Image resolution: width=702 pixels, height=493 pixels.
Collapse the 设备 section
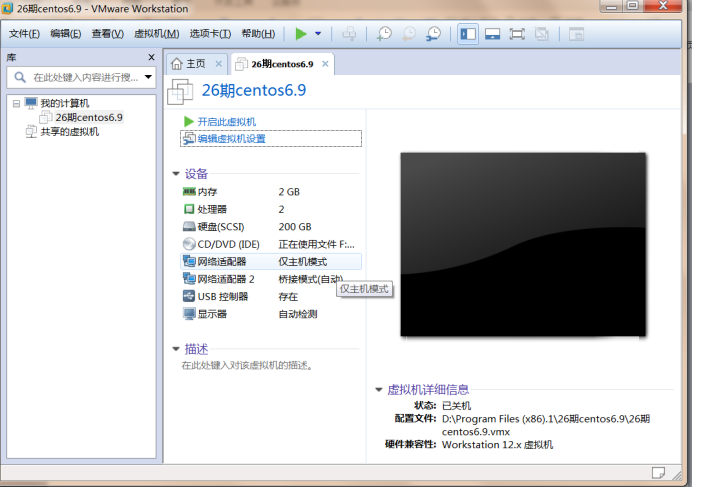coord(176,174)
